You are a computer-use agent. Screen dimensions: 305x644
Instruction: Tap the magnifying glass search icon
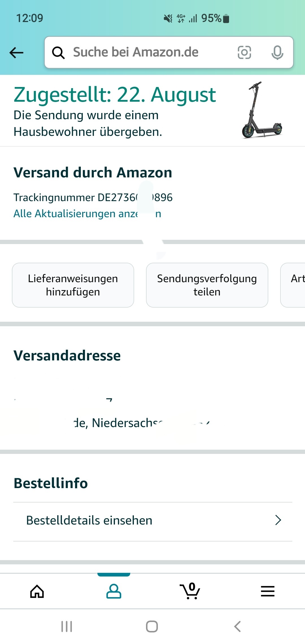pyautogui.click(x=58, y=53)
